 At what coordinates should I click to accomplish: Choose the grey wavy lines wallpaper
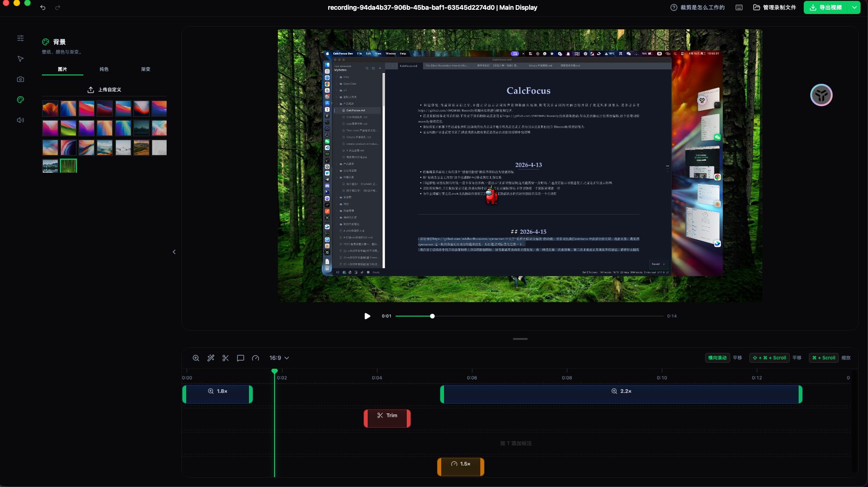(159, 148)
